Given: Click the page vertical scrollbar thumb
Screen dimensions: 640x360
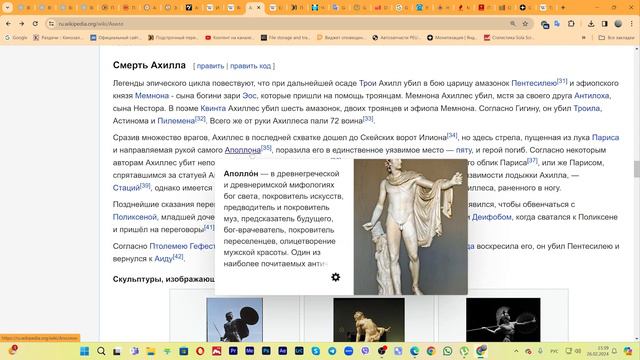Looking at the screenshot, I should tap(636, 169).
